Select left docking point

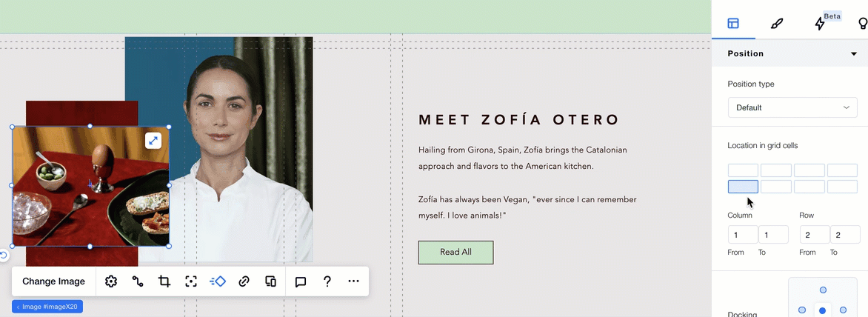point(802,310)
